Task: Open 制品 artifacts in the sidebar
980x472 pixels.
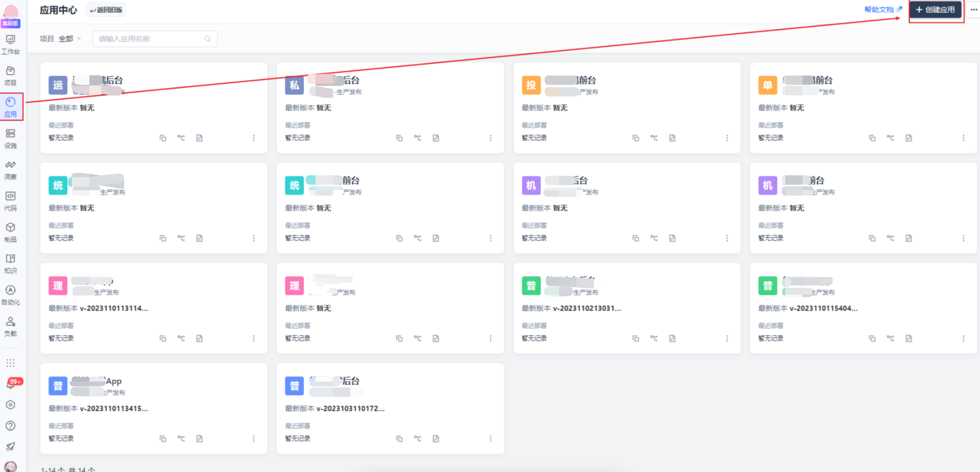Action: (10, 233)
